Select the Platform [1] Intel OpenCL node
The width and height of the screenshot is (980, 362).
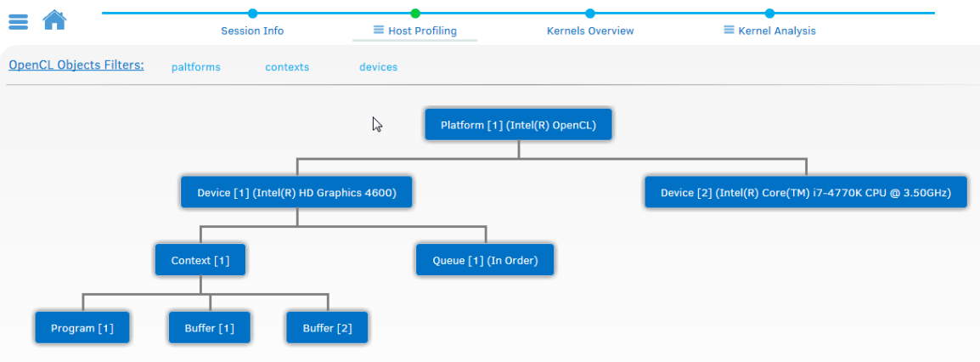pyautogui.click(x=518, y=125)
